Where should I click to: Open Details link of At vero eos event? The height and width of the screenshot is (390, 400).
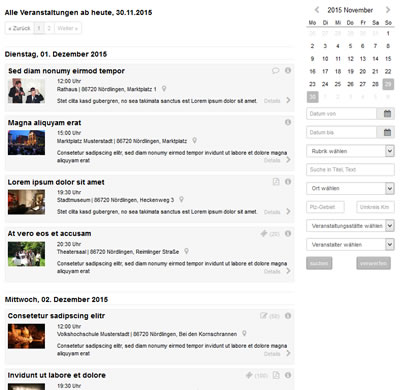[272, 271]
